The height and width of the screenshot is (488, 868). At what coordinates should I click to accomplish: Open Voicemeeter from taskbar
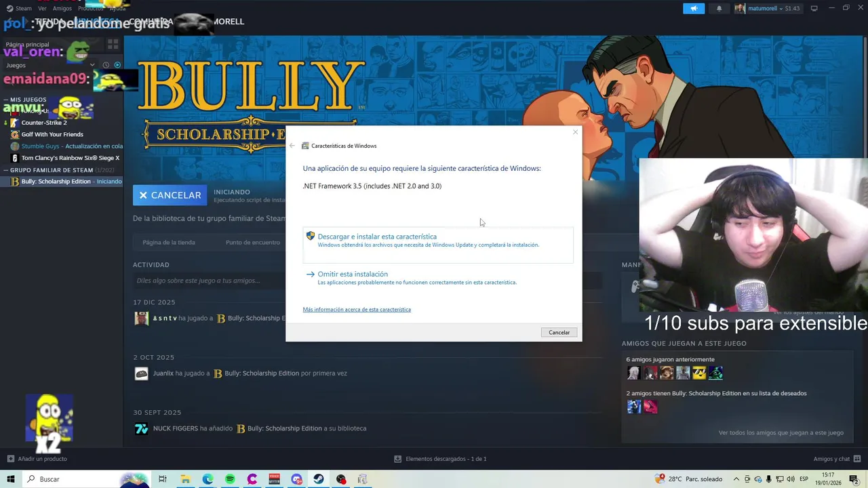tap(275, 479)
